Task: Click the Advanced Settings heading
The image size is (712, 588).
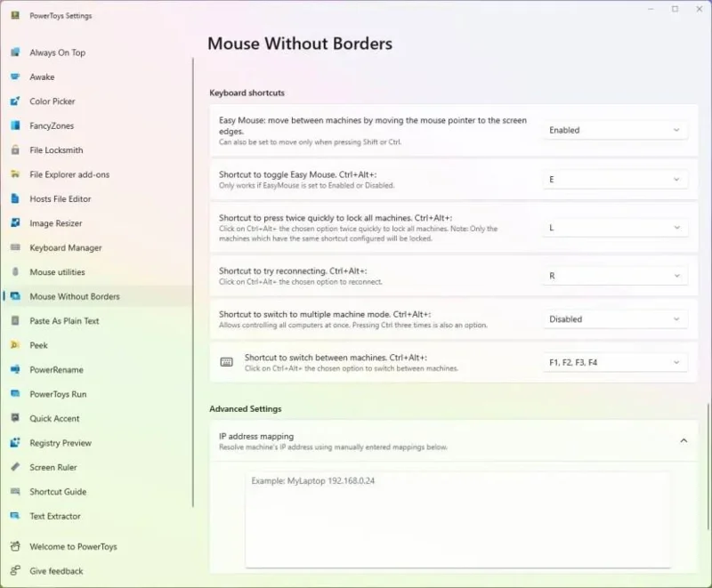Action: (246, 409)
